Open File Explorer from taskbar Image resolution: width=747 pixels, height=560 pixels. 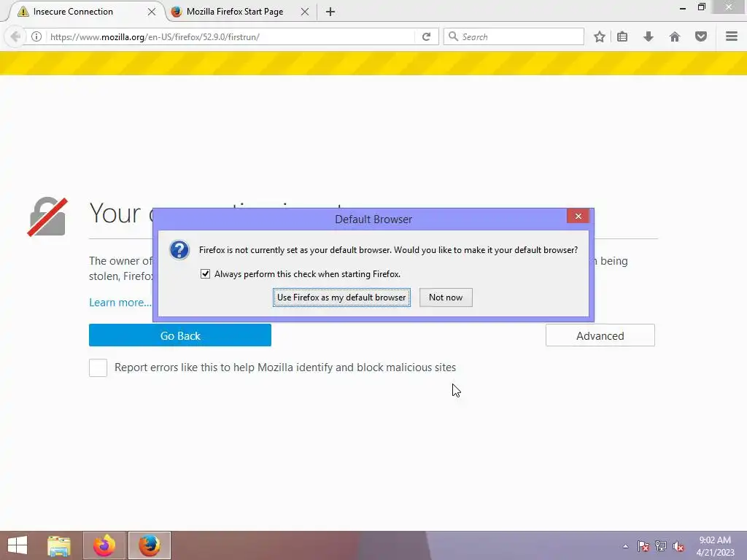coord(59,545)
